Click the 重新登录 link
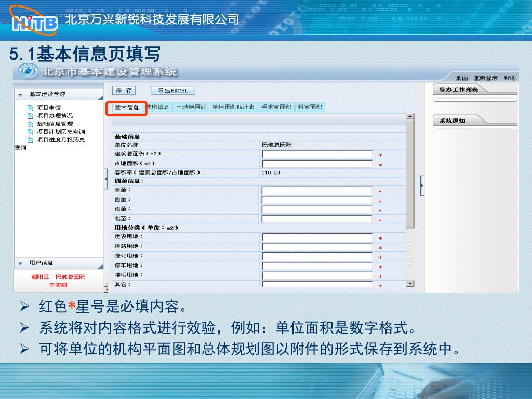The height and width of the screenshot is (399, 532). (x=486, y=78)
